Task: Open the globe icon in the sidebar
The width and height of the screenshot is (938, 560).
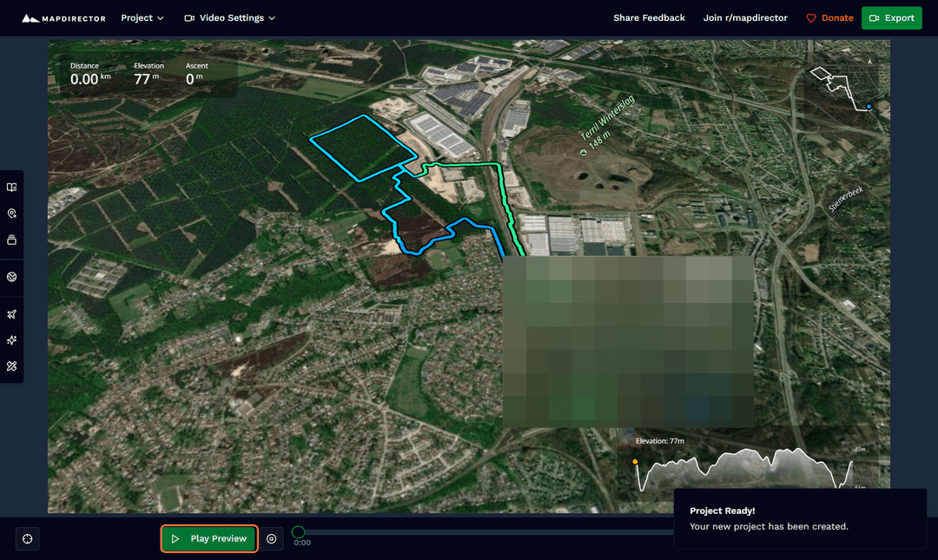Action: (x=12, y=278)
